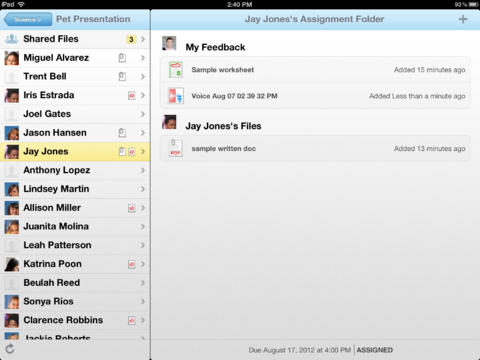480x360 pixels.
Task: Tap the chevron in Beulah Reed row
Action: (x=143, y=283)
